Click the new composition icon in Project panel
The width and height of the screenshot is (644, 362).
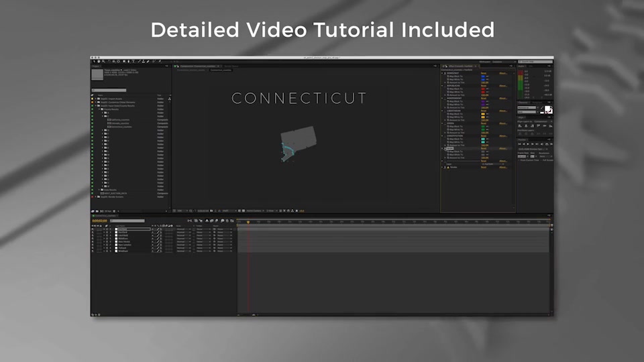(x=102, y=211)
